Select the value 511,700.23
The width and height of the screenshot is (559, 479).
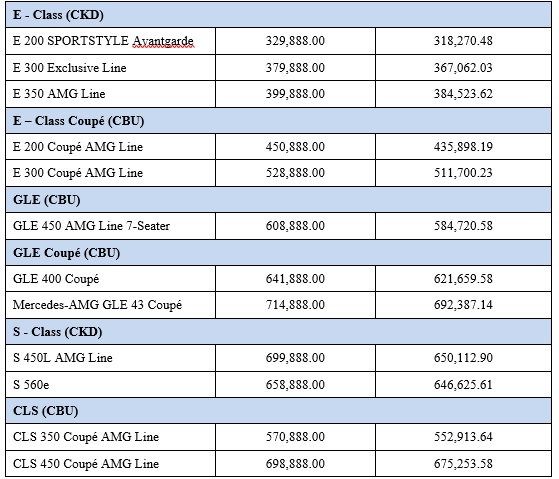(x=463, y=173)
